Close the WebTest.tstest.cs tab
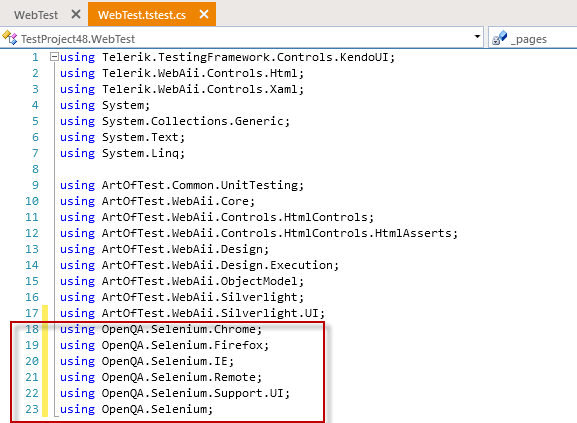 pos(204,14)
